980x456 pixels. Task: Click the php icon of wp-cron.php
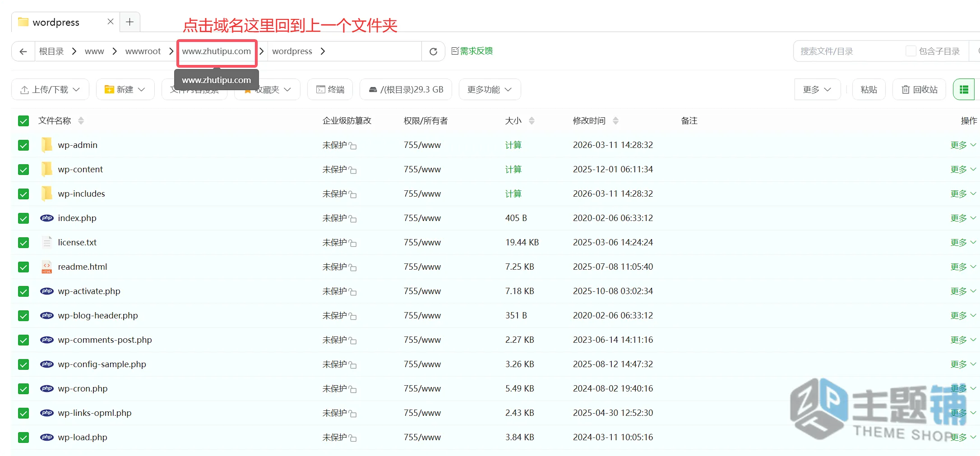coord(47,388)
